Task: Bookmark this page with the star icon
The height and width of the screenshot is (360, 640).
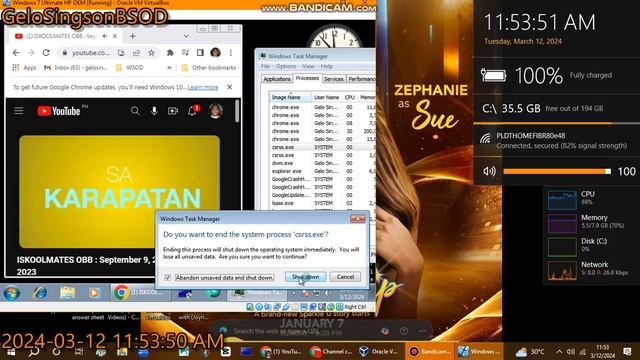Action: [x=151, y=53]
